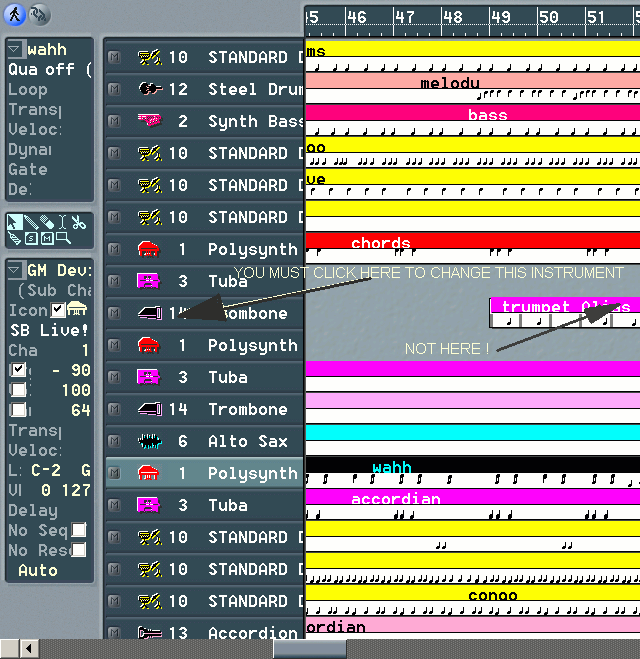Click the horizontal scrollbar thumb
Screen dimensions: 640x659
tap(310, 648)
